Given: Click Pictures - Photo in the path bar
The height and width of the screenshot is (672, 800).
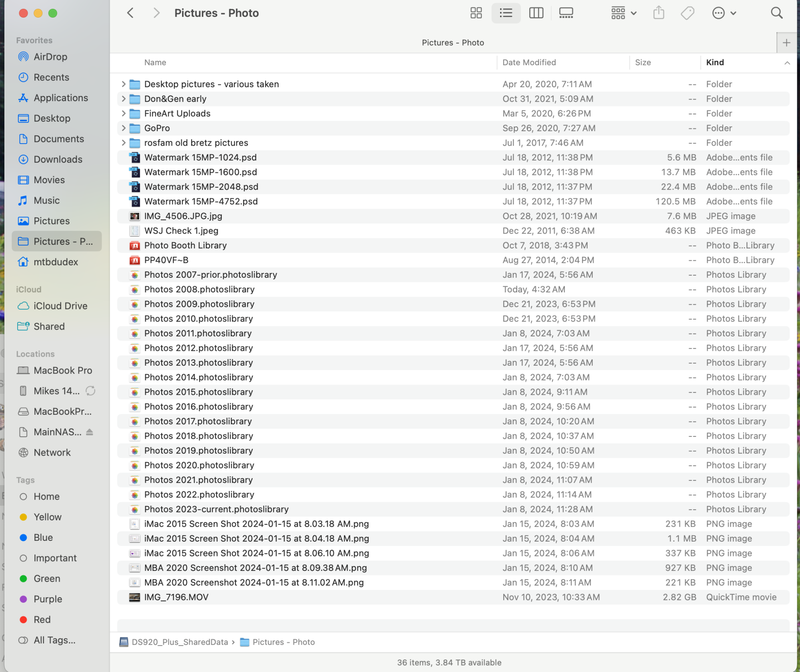Looking at the screenshot, I should pos(283,642).
